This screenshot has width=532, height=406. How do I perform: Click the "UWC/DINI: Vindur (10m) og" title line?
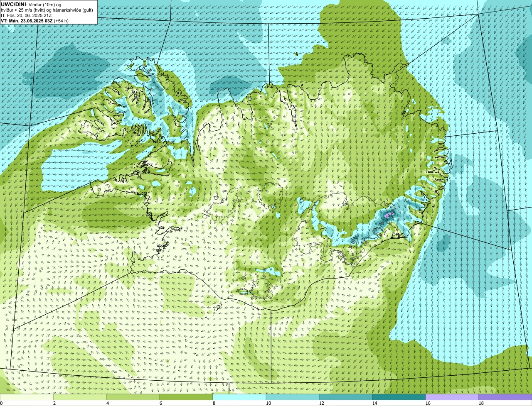(31, 4)
